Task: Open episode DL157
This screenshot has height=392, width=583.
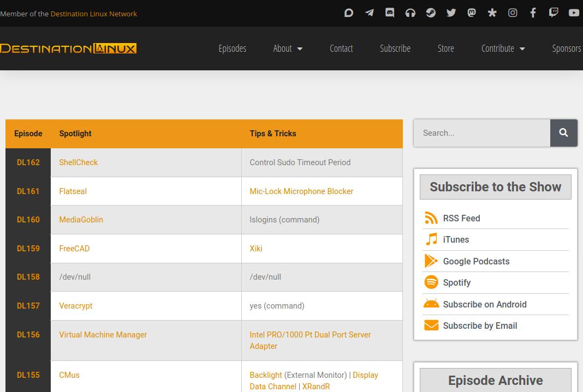Action: coord(28,305)
